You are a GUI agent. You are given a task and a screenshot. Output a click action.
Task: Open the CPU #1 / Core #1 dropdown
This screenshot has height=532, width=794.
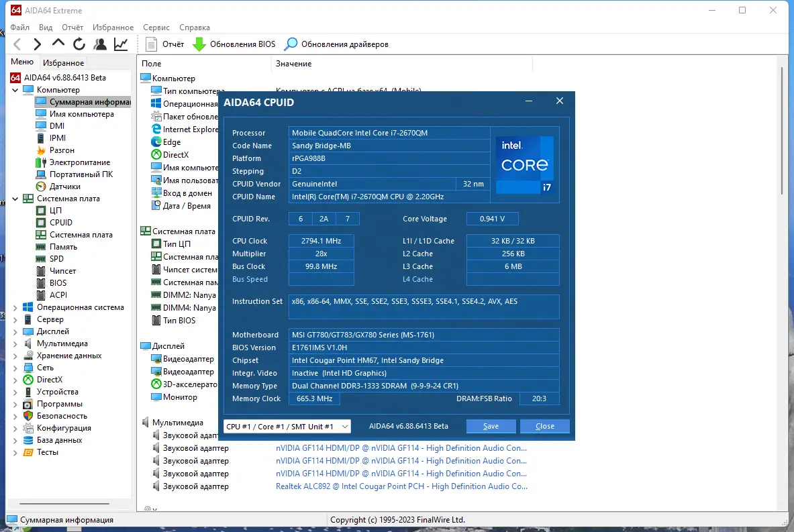point(287,426)
